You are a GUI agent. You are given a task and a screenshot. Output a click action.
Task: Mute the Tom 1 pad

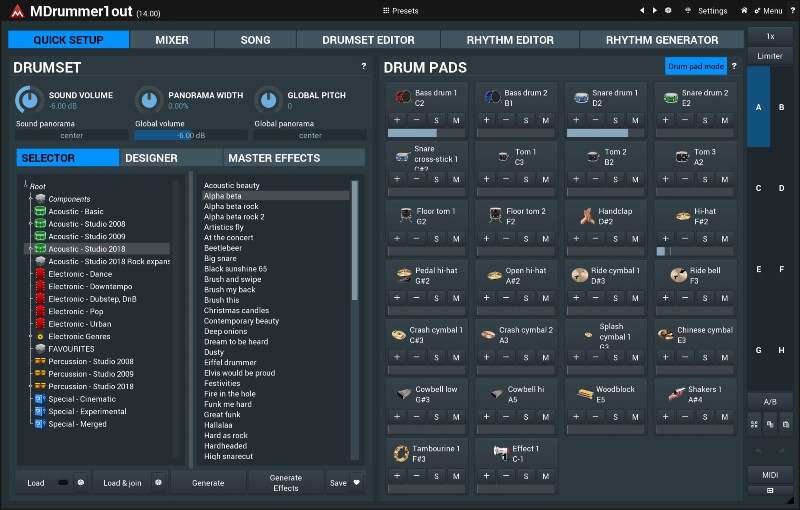click(545, 180)
